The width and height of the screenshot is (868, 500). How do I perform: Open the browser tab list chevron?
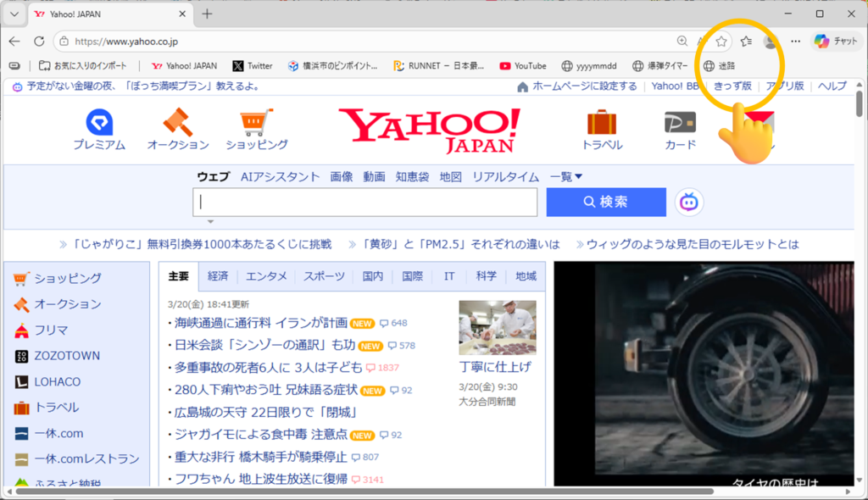[x=14, y=14]
